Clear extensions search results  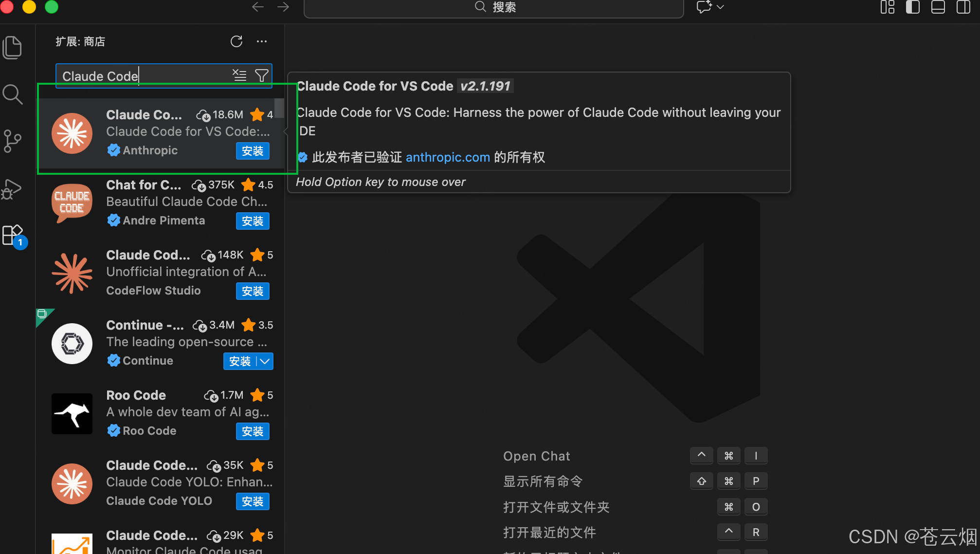click(239, 75)
